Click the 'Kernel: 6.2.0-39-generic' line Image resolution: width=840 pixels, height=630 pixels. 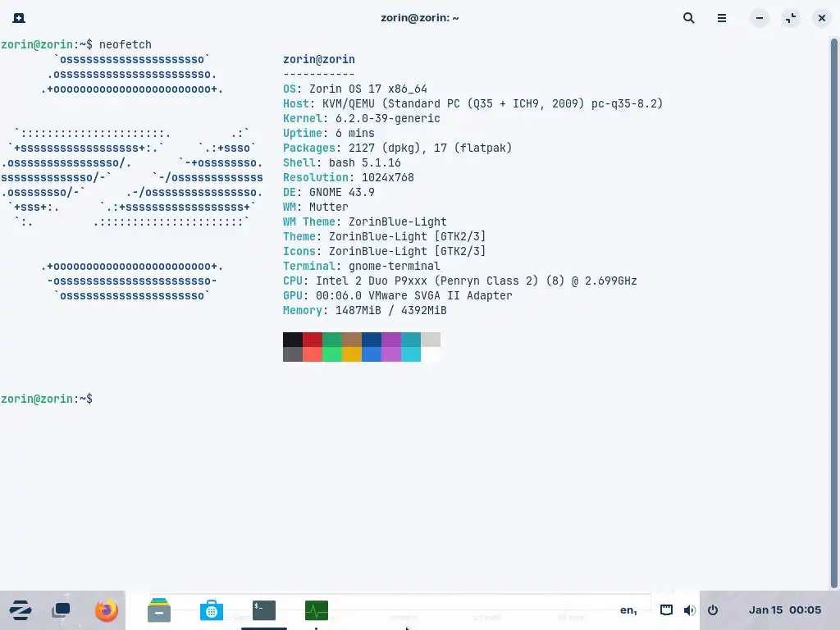(x=362, y=118)
